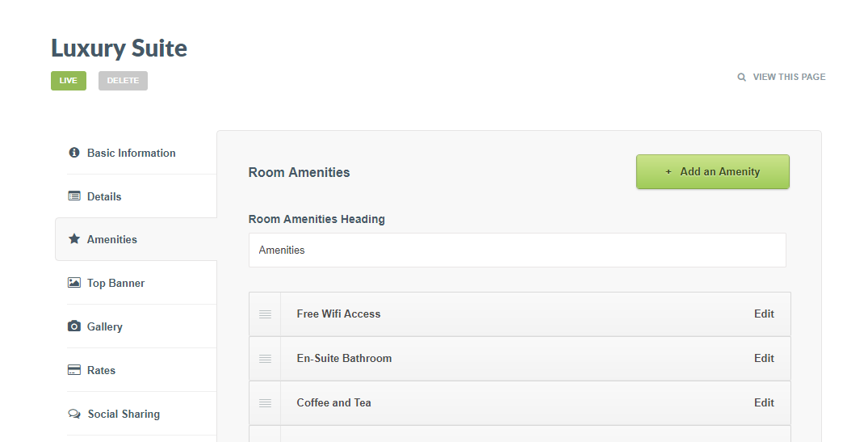Edit the Free Wifi Access amenity

pos(764,314)
